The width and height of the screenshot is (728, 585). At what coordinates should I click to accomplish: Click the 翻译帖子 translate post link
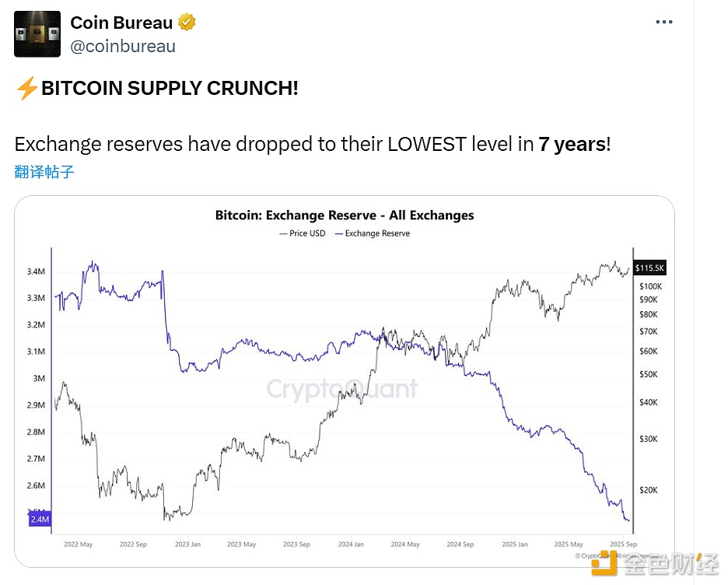point(44,172)
